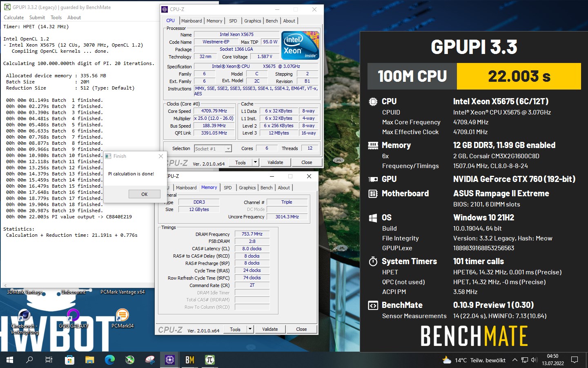588x368 pixels.
Task: Click the GPUPI window title icon
Action: pos(7,7)
